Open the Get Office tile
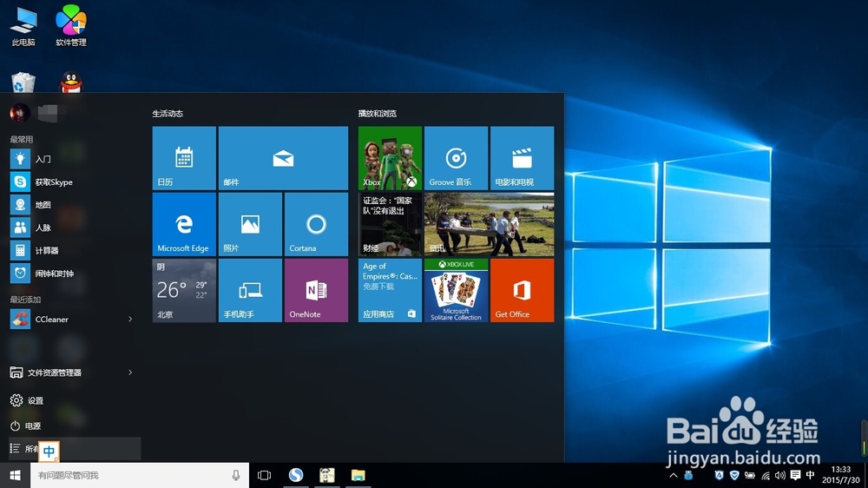The width and height of the screenshot is (868, 488). pyautogui.click(x=522, y=290)
